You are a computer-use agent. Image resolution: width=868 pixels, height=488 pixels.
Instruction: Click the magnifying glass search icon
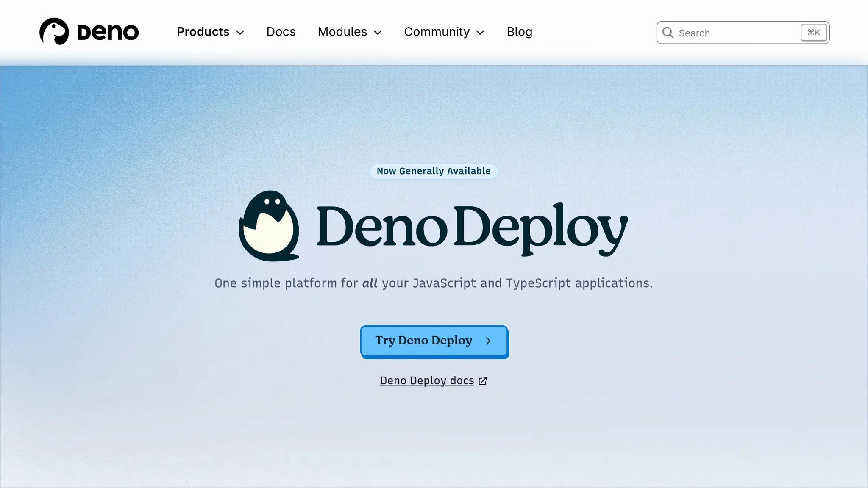pyautogui.click(x=668, y=33)
